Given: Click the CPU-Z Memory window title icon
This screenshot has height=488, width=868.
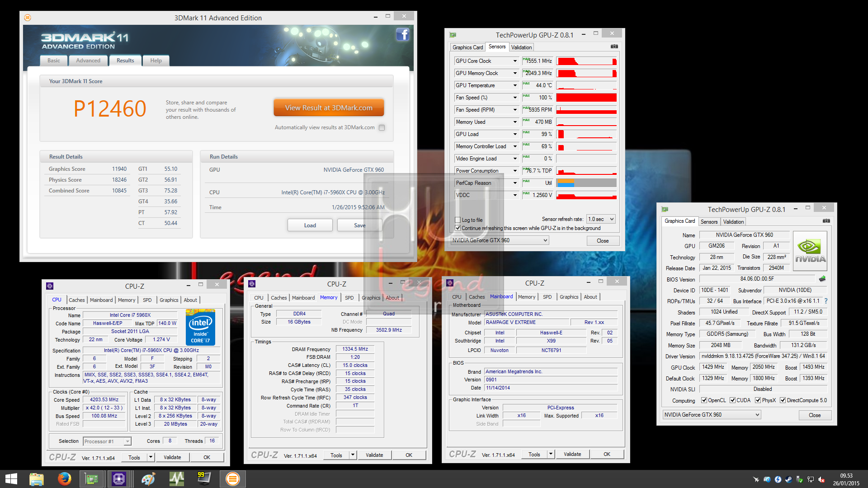Looking at the screenshot, I should pos(252,284).
